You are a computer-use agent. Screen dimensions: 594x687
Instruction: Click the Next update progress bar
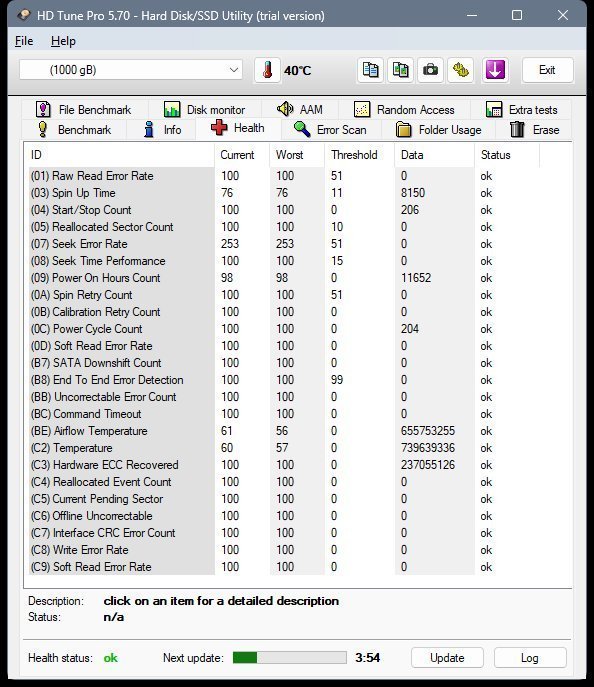click(x=290, y=657)
